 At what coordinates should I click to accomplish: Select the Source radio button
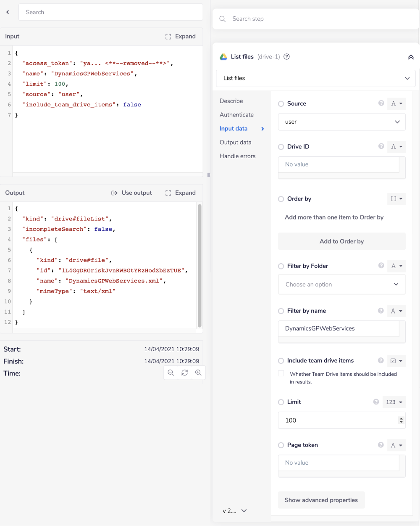click(x=281, y=103)
